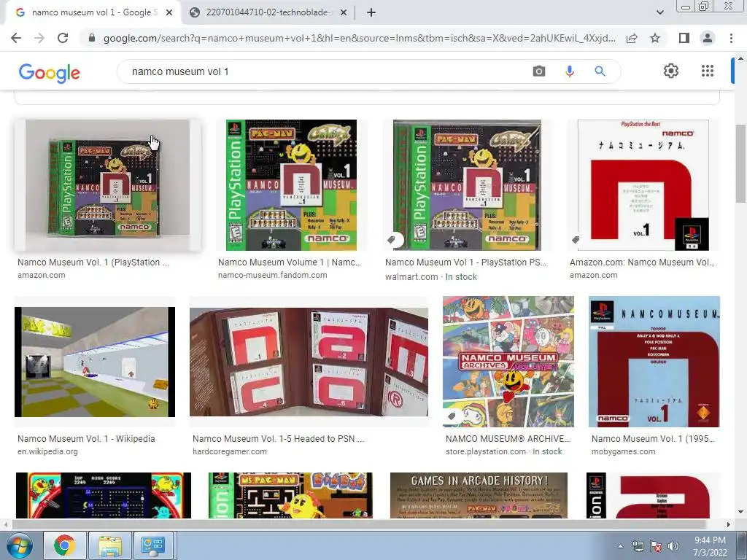Click Chrome in the taskbar

tap(65, 545)
